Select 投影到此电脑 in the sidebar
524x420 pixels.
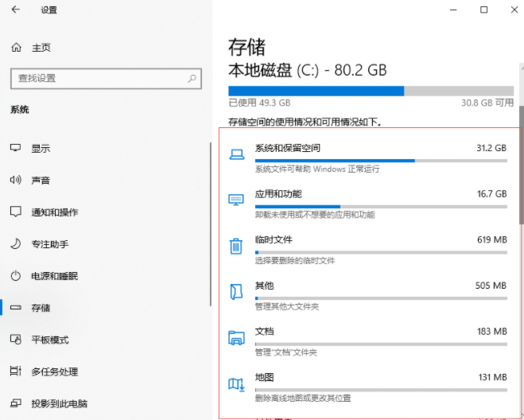tap(59, 403)
